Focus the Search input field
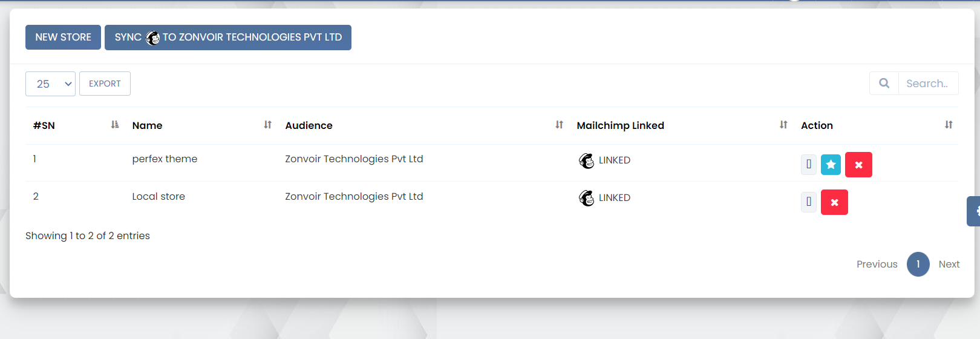Viewport: 980px width, 339px height. [929, 84]
